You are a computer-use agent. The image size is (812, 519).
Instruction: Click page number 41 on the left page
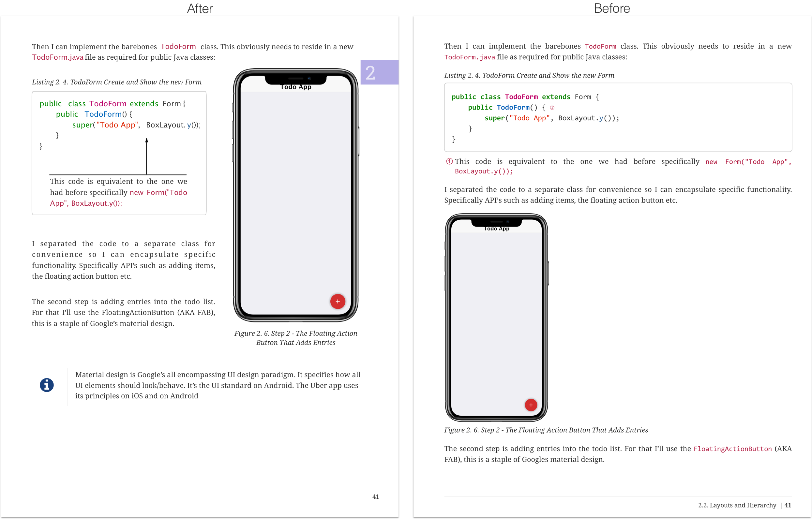point(375,497)
